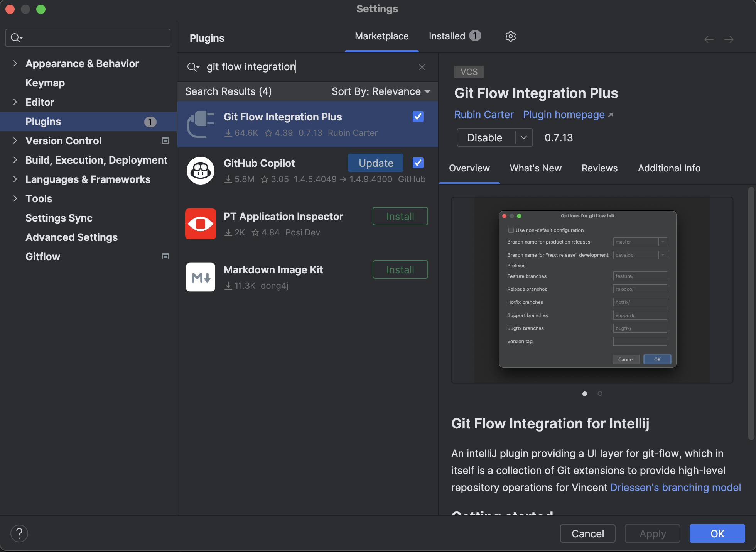
Task: Click the help question mark icon
Action: tap(19, 533)
